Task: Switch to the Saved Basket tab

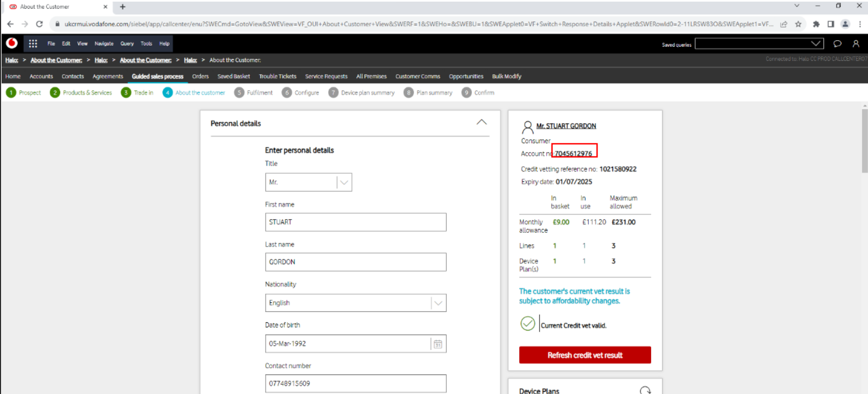Action: (234, 77)
